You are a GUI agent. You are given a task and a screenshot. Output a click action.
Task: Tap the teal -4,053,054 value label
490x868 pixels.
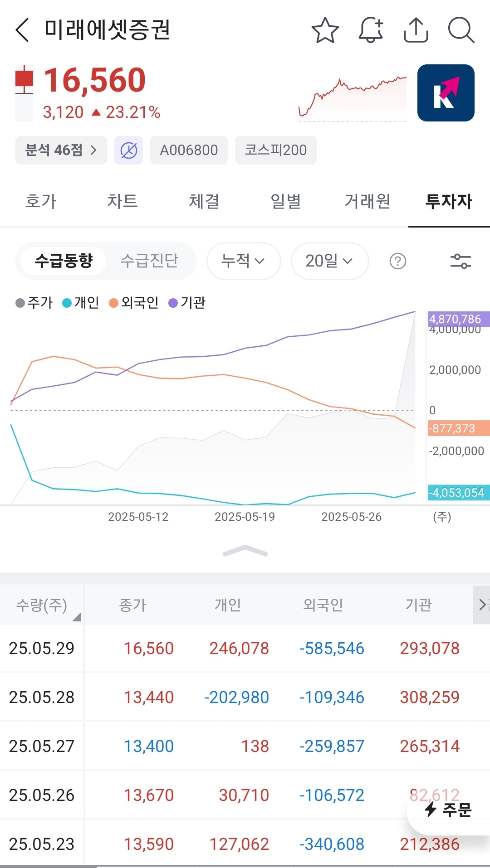point(458,493)
